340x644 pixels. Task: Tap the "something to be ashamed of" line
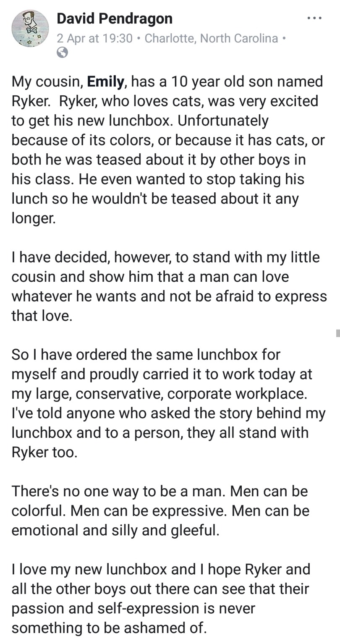pyautogui.click(x=109, y=628)
